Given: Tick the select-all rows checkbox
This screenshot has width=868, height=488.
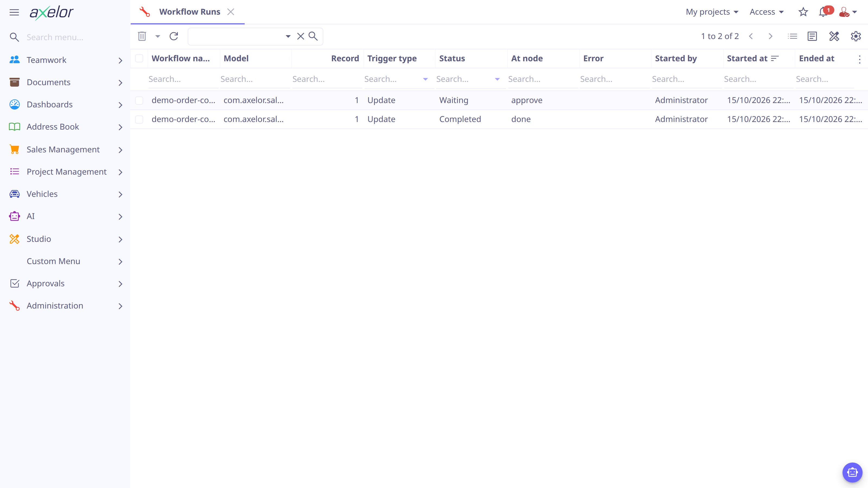Looking at the screenshot, I should click(x=139, y=58).
